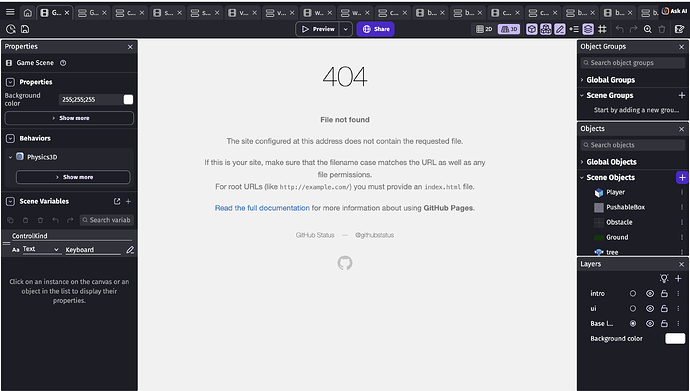Viewport: 690px width, 391px height.
Task: Add a new scene group
Action: (682, 95)
